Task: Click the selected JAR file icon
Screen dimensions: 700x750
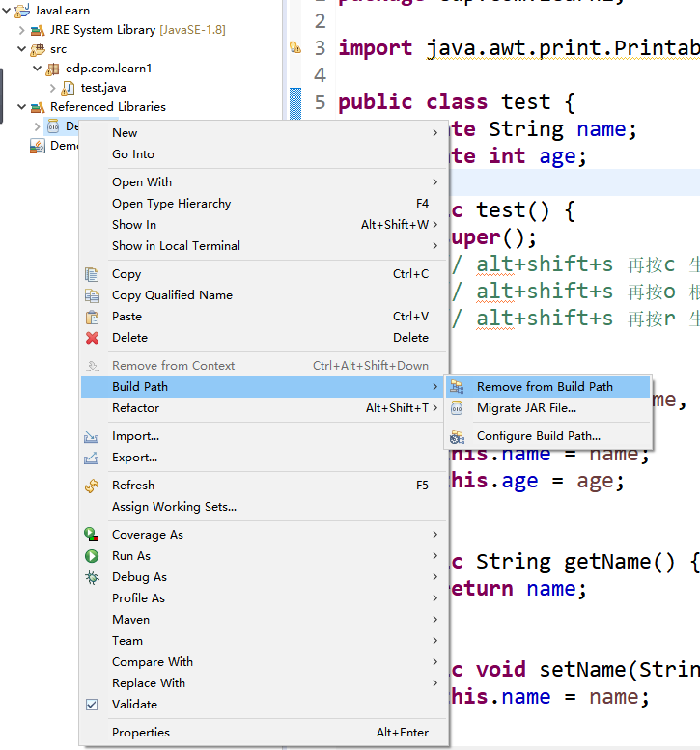Action: tap(53, 126)
